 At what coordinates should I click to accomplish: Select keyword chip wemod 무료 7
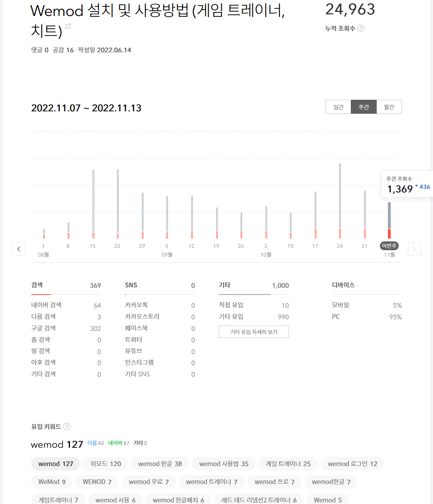click(149, 482)
